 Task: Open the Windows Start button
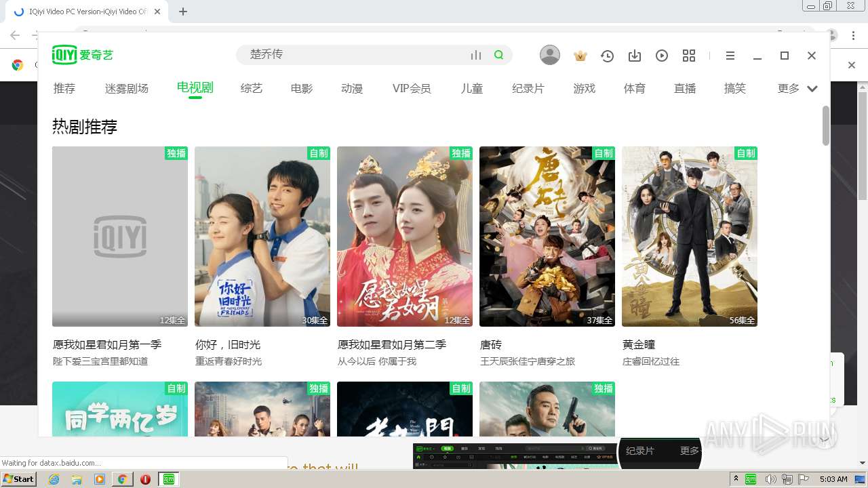[x=19, y=479]
